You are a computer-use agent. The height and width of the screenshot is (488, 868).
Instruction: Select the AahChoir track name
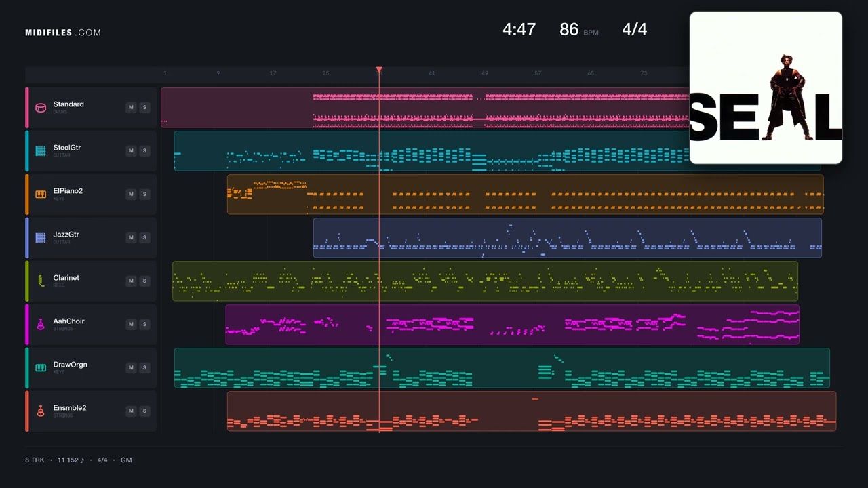68,321
